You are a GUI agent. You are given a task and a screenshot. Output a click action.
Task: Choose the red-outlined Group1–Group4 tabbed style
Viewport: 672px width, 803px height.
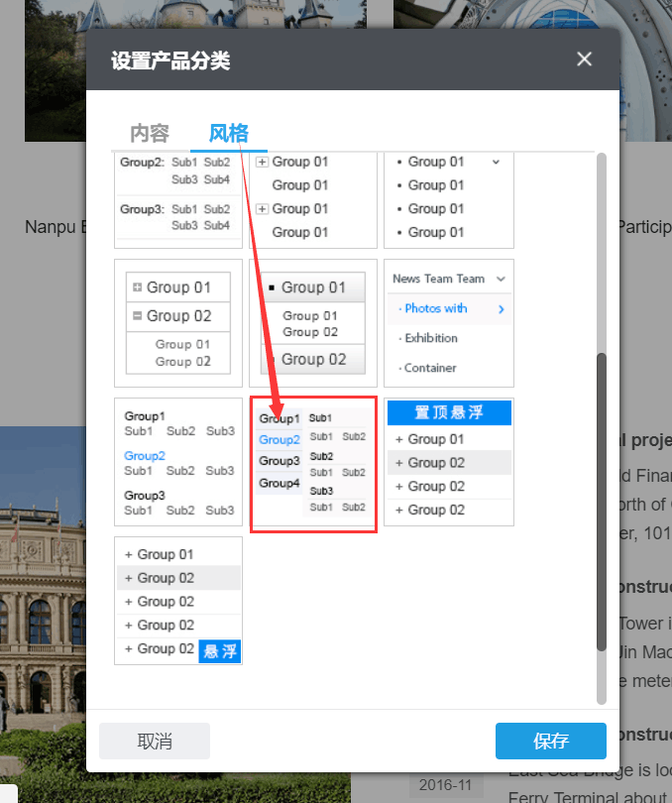coord(313,464)
